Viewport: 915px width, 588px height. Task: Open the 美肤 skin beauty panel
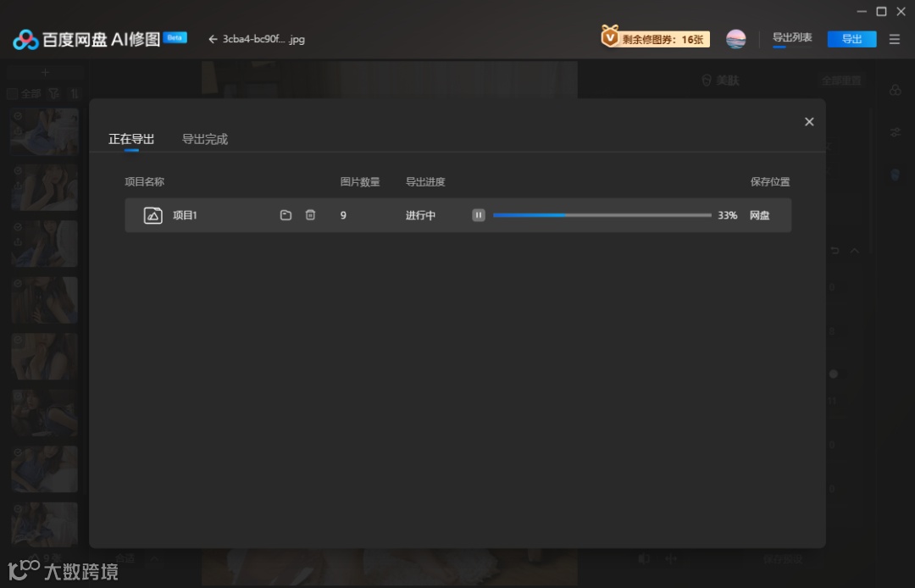pos(720,80)
